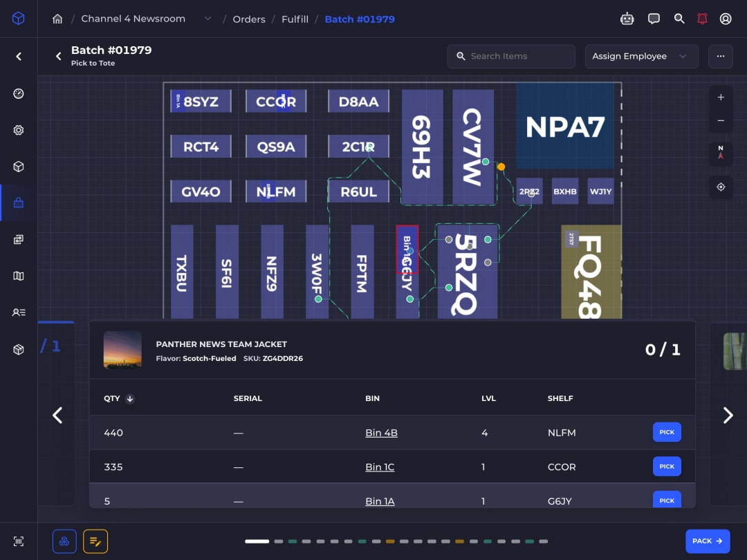Collapse the left sidebar
747x560 pixels.
pyautogui.click(x=19, y=57)
